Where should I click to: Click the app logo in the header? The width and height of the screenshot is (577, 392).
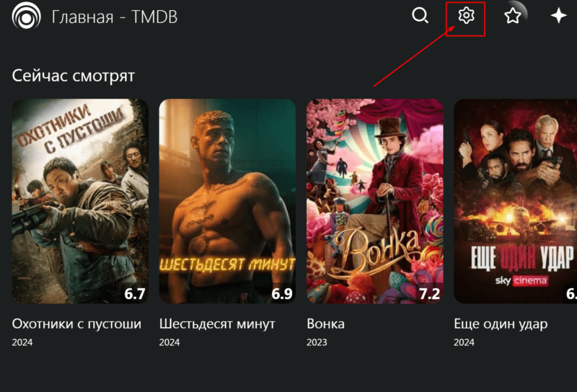point(26,16)
